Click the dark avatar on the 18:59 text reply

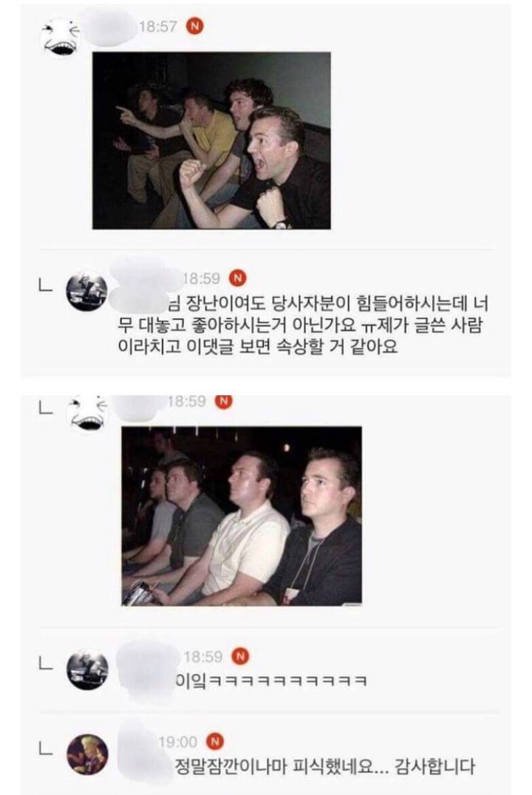click(x=87, y=291)
